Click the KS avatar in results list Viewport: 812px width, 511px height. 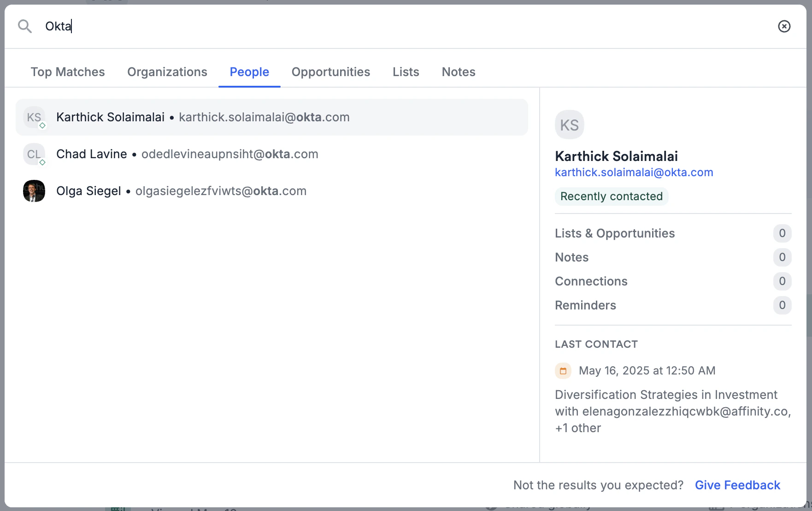[34, 117]
